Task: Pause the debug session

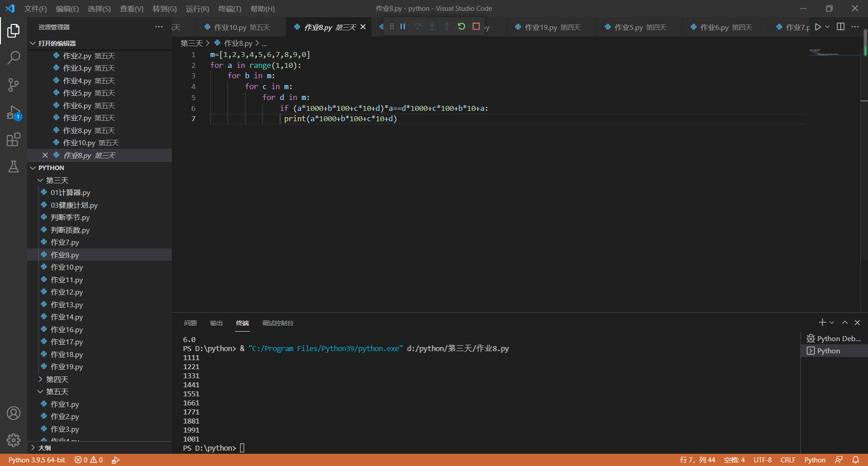Action: coord(402,26)
